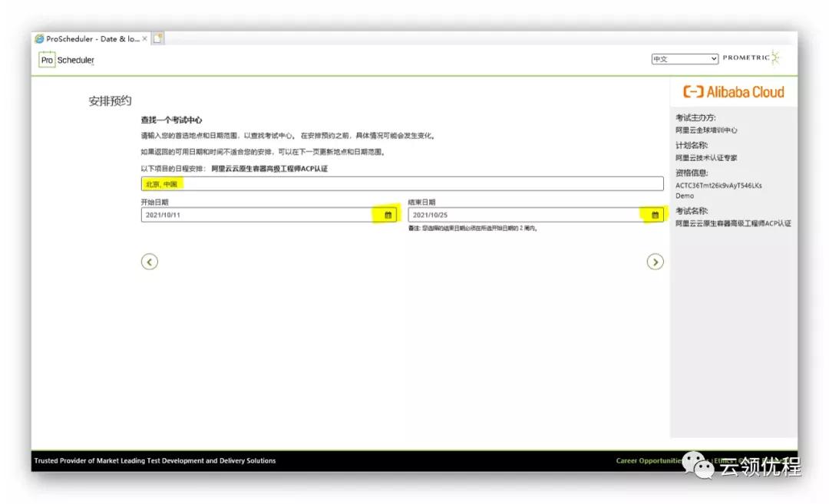Click the 阿里云全球培训中心 sidebar text
This screenshot has width=829, height=504.
[706, 130]
